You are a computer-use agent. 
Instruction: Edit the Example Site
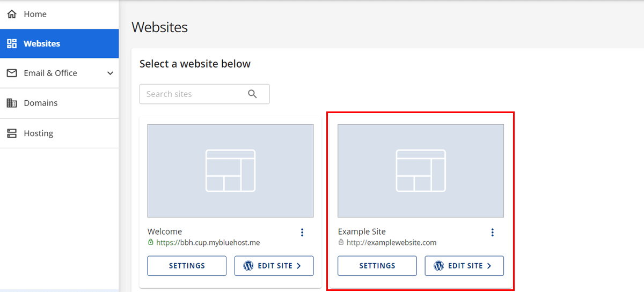coord(464,266)
